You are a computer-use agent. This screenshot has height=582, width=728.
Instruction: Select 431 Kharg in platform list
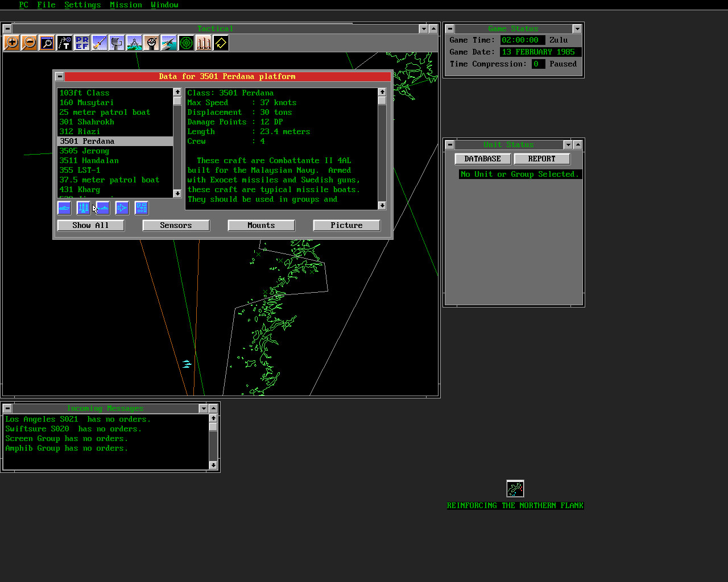[115, 190]
